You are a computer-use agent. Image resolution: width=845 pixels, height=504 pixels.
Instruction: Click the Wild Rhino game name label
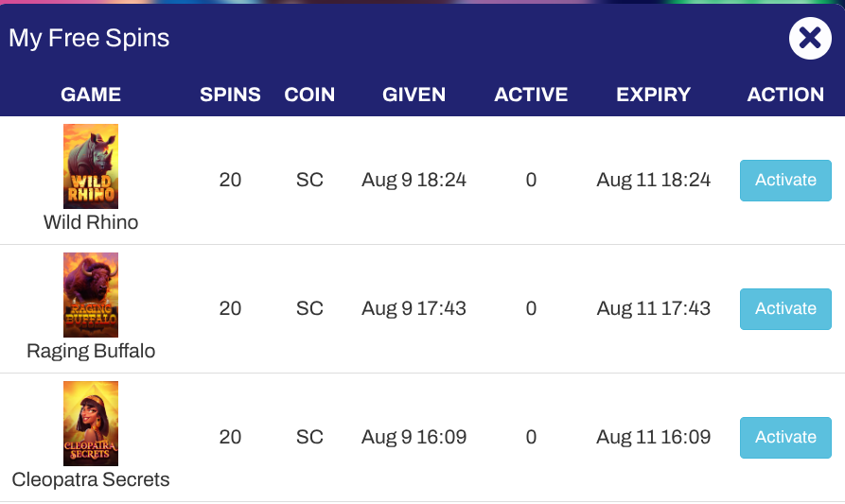click(91, 223)
